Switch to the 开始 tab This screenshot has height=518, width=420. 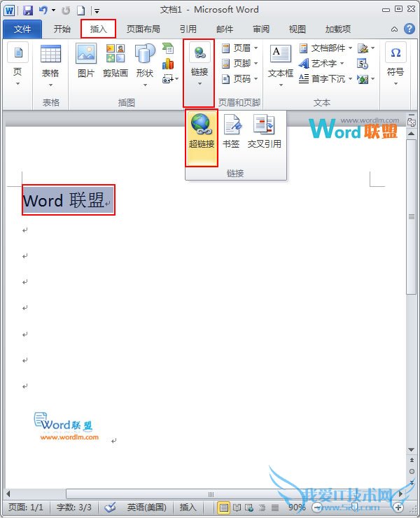click(62, 29)
